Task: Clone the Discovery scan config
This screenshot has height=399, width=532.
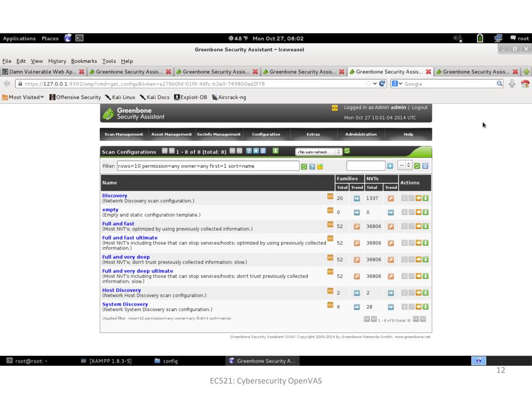Action: (418, 198)
